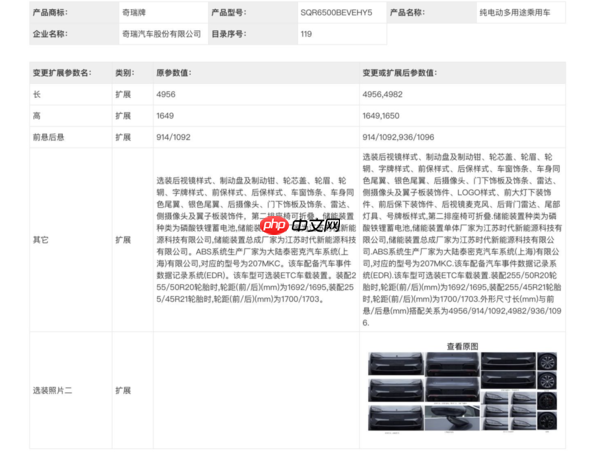Click 扩展 category in the 长 row
Viewport: 600px width, 452px height.
tap(123, 95)
